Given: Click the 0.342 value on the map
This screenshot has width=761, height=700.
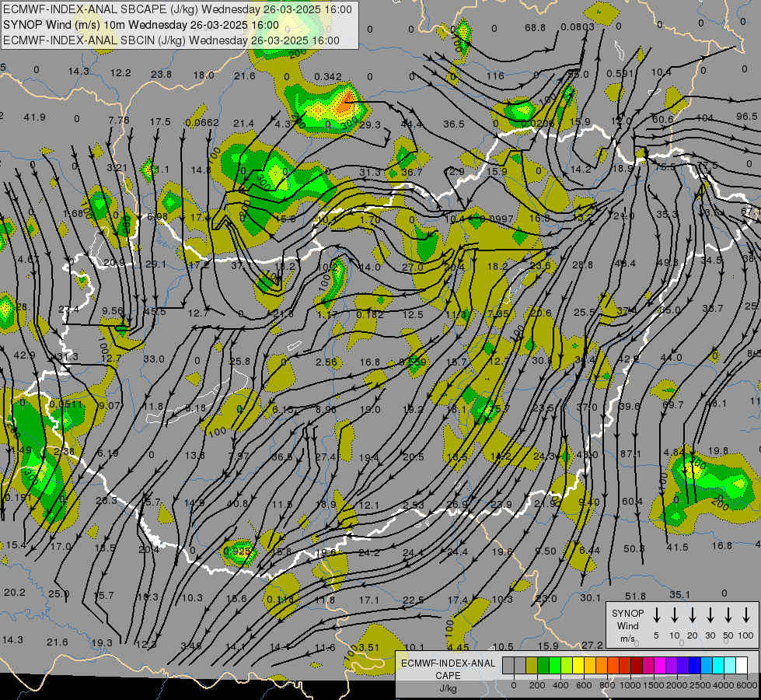Looking at the screenshot, I should point(328,77).
